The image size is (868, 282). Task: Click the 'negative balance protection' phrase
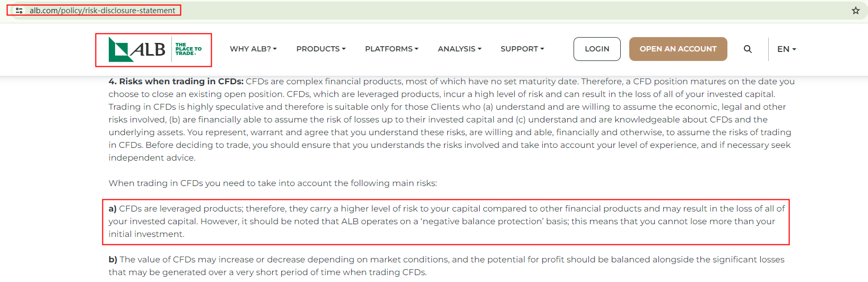pyautogui.click(x=482, y=222)
